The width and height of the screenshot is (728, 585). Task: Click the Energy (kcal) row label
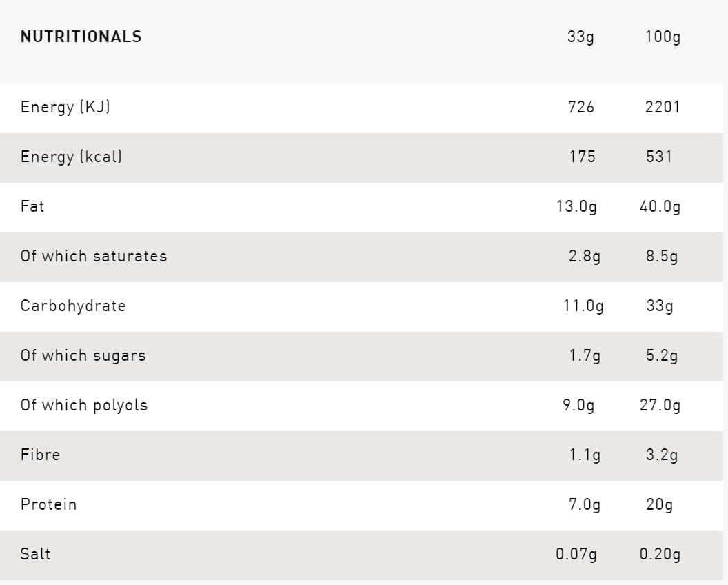[71, 157]
